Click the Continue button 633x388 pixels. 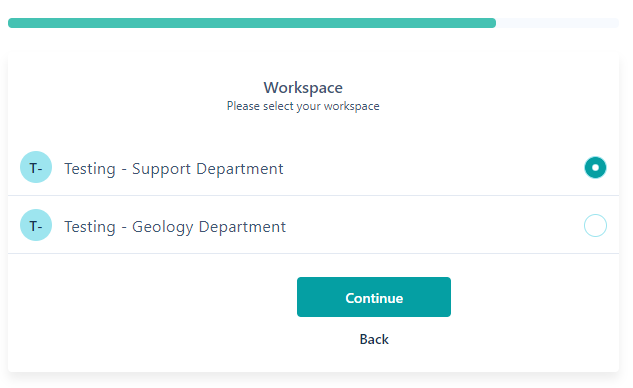374,297
